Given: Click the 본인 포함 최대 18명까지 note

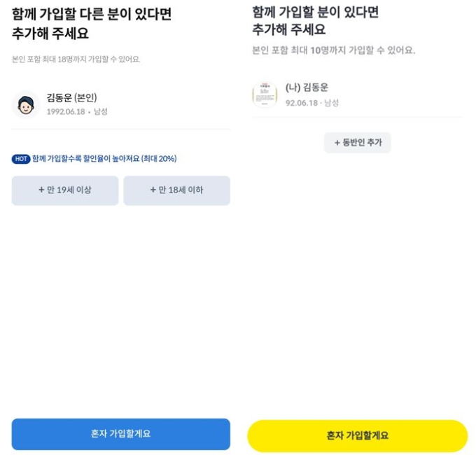Looking at the screenshot, I should (x=76, y=59).
